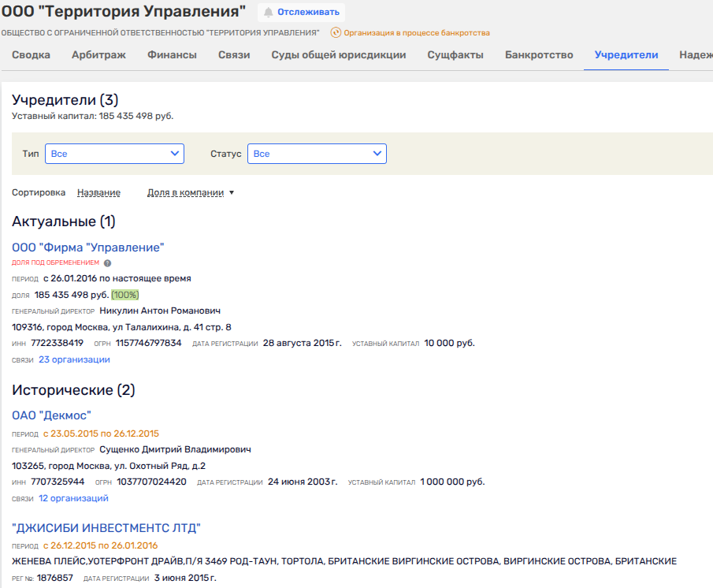713x588 pixels.
Task: Sort founders by Название
Action: (x=98, y=192)
